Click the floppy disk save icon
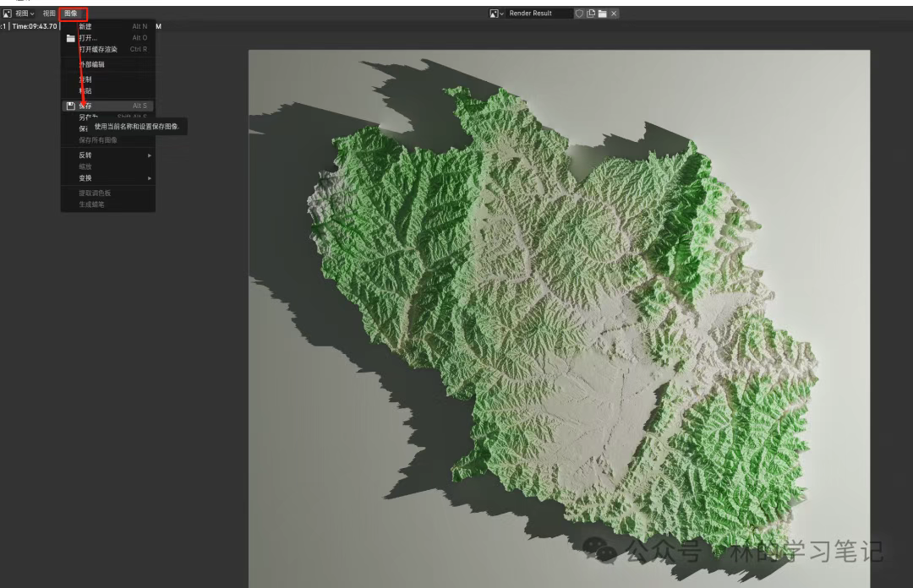Image resolution: width=913 pixels, height=588 pixels. coord(71,106)
